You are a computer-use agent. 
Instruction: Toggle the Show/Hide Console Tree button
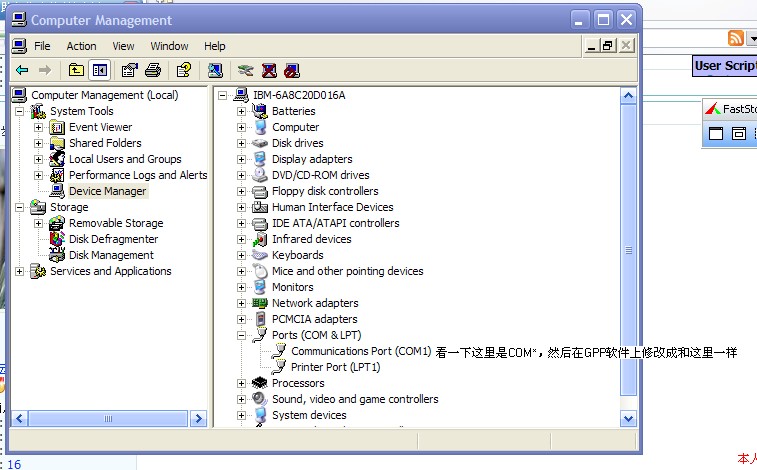99,70
